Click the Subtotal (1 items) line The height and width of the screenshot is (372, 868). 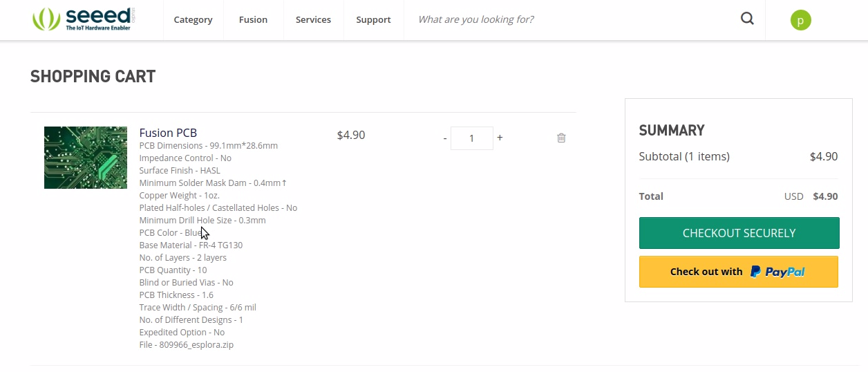click(738, 156)
